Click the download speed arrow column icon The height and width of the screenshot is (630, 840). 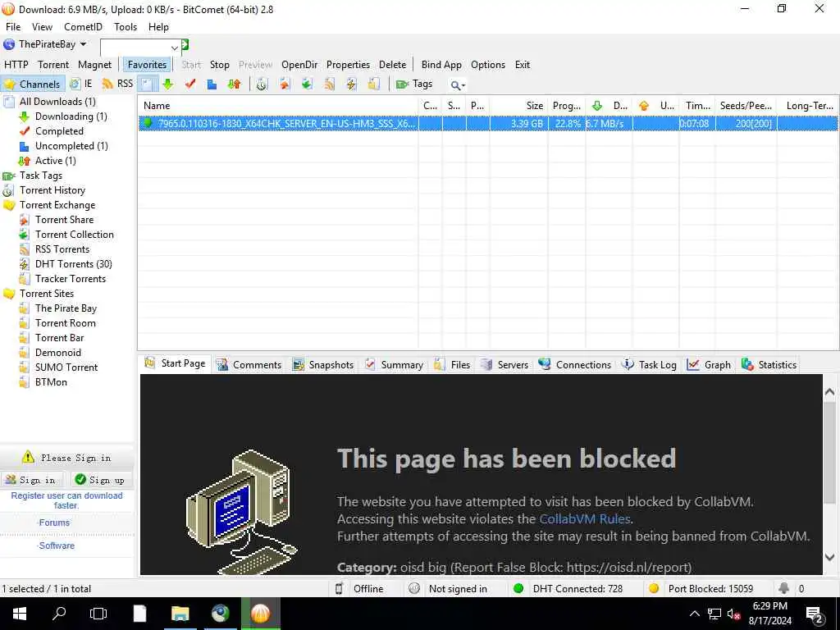click(597, 106)
